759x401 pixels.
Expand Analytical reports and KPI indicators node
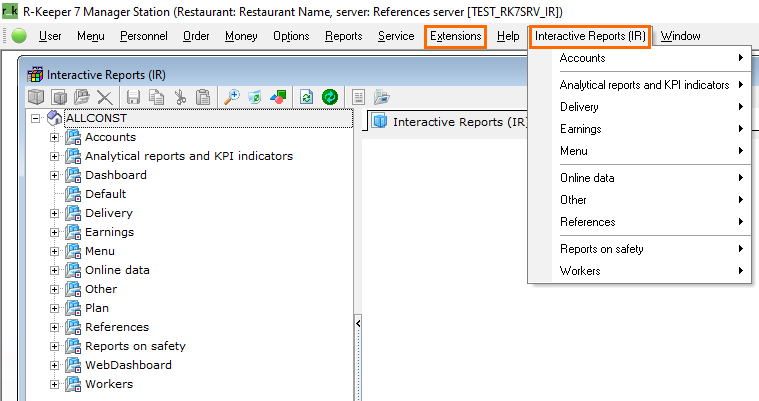[54, 156]
